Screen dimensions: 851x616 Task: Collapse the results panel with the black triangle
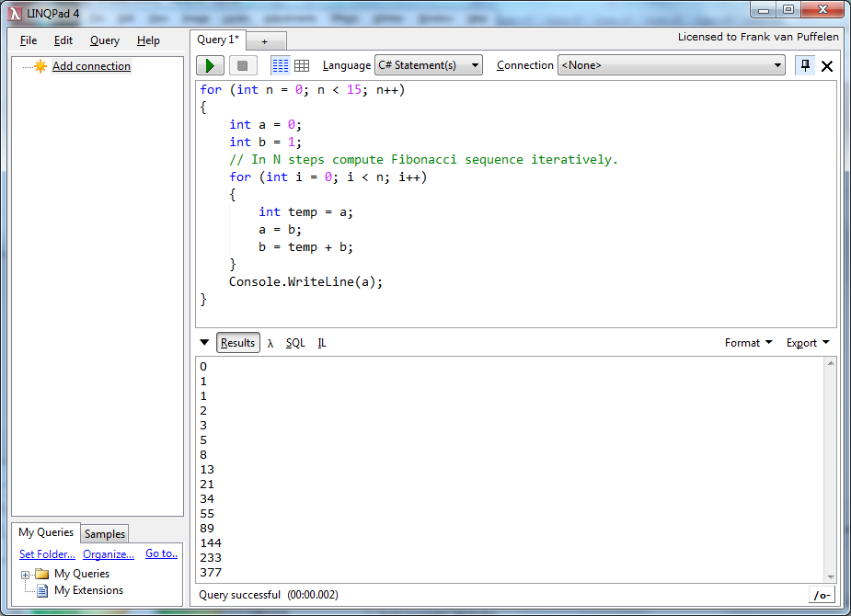pyautogui.click(x=205, y=342)
